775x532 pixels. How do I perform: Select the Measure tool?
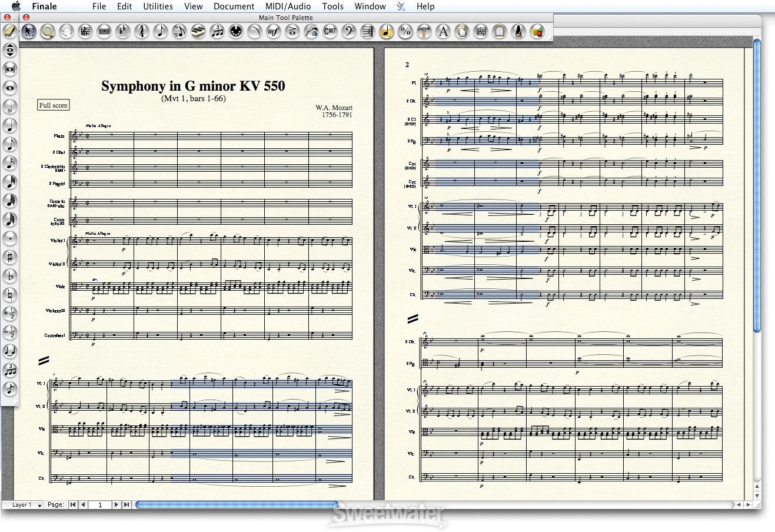click(104, 32)
